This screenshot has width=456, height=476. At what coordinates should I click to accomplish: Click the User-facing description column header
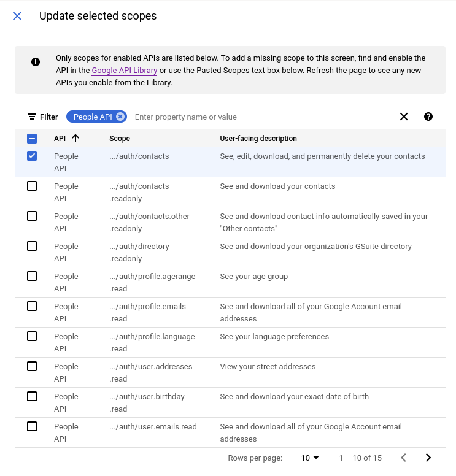pos(258,139)
